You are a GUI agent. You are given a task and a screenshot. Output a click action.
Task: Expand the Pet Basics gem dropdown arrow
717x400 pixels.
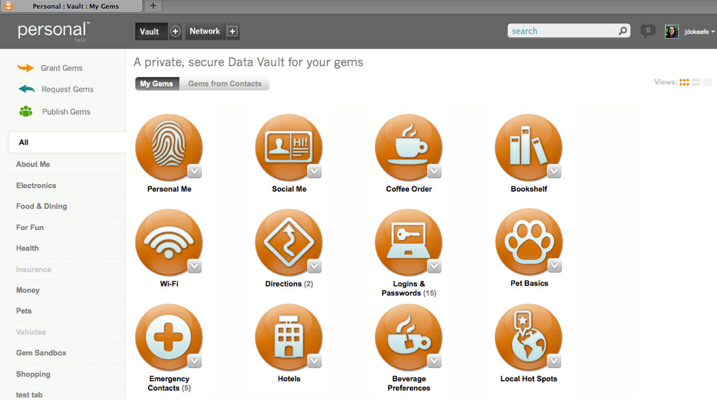click(x=554, y=266)
